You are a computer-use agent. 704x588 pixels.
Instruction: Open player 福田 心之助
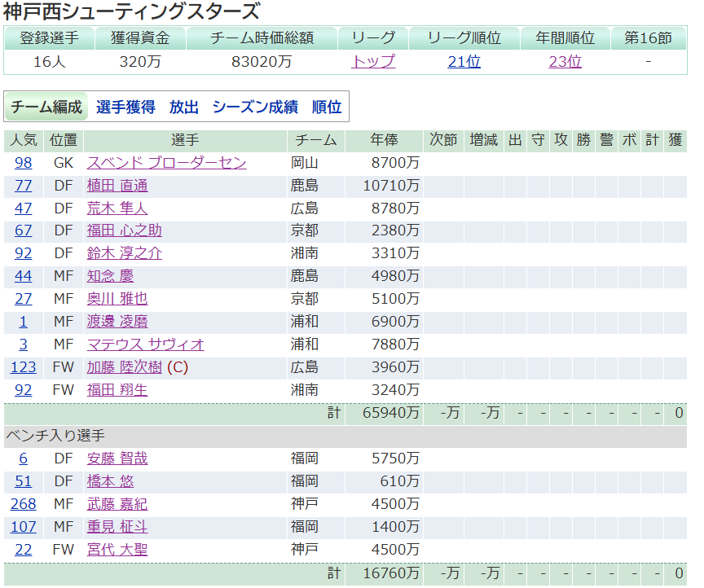click(x=125, y=230)
